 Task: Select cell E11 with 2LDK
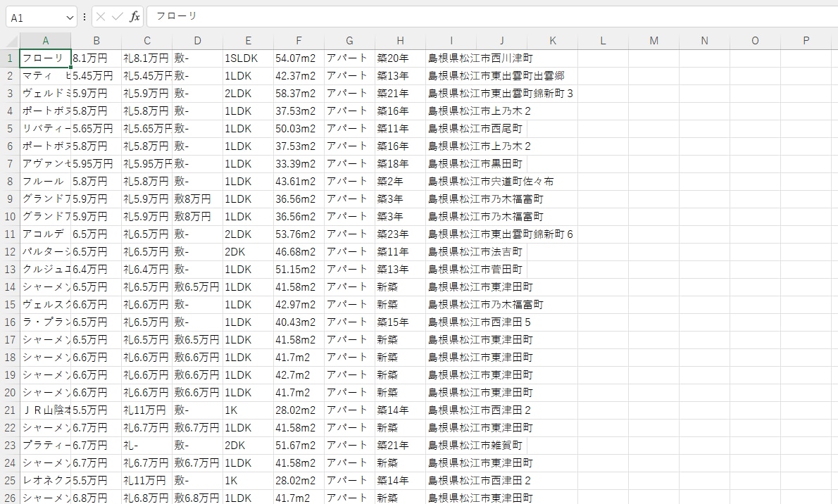[248, 234]
